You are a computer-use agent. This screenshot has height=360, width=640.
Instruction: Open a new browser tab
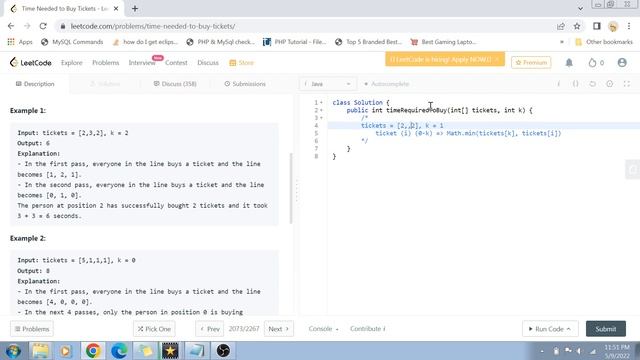135,9
